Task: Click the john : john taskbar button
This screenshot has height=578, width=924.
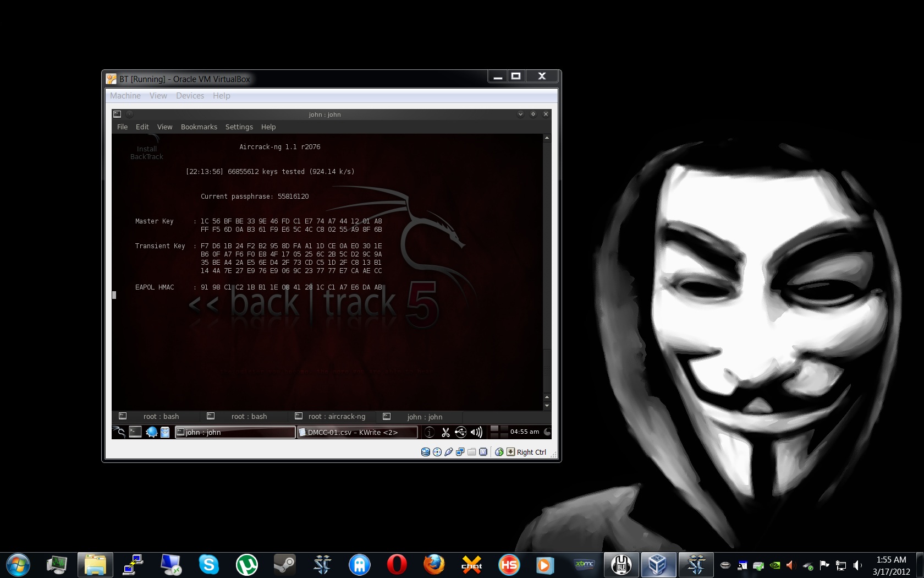Action: (235, 433)
